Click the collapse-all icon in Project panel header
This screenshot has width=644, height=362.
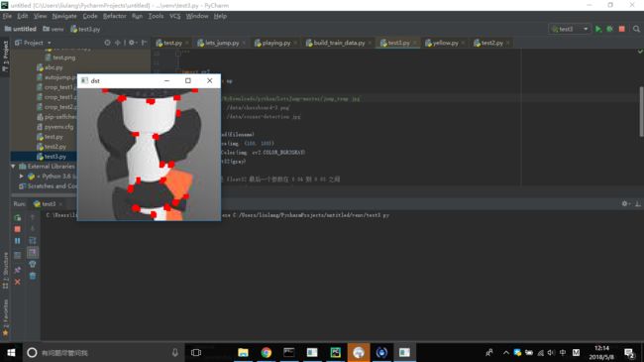118,43
